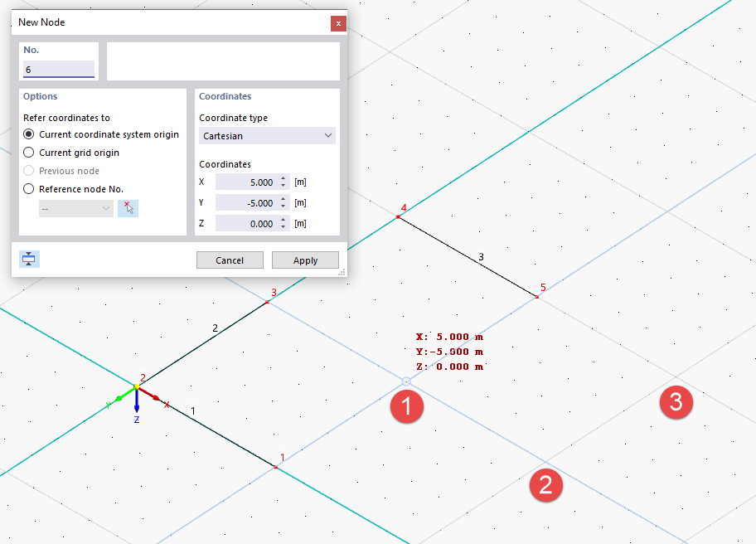This screenshot has width=756, height=544.
Task: Increase Z coordinate with up spinner
Action: [283, 220]
